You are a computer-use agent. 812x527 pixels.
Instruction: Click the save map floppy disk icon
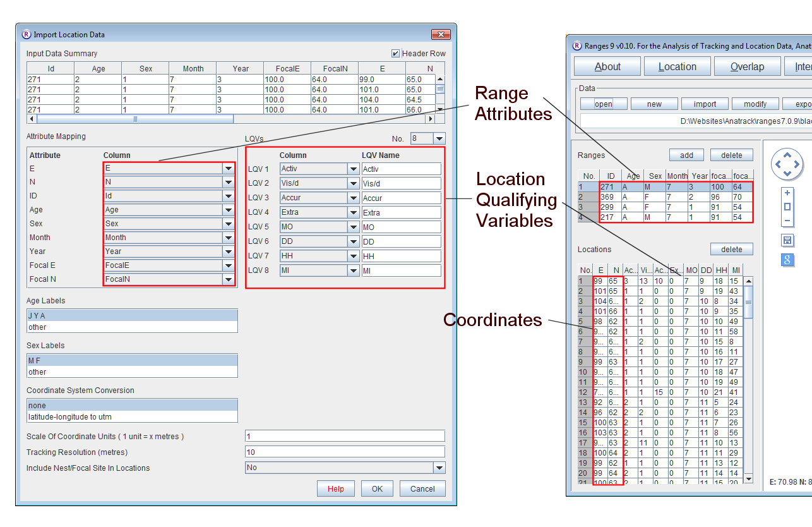click(787, 240)
